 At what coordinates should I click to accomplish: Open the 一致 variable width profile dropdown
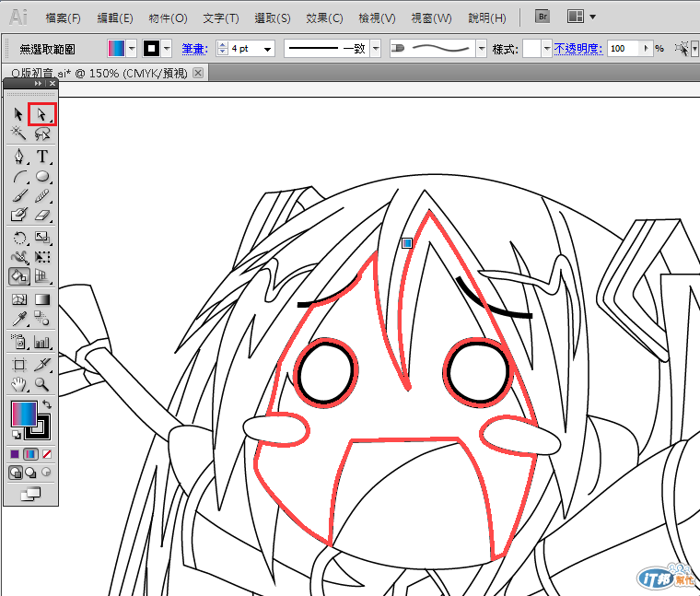(376, 48)
